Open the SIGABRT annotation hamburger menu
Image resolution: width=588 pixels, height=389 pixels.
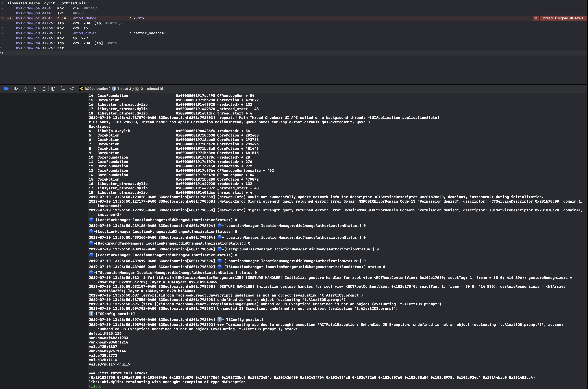pyautogui.click(x=536, y=18)
